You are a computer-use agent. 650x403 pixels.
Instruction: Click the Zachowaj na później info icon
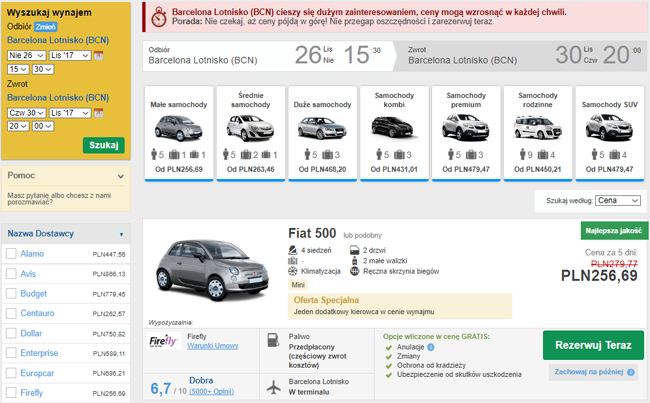(631, 372)
